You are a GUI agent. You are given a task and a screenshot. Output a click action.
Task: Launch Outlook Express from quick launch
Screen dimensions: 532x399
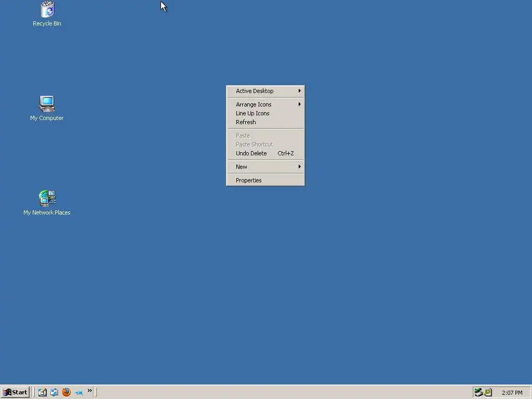click(x=54, y=392)
